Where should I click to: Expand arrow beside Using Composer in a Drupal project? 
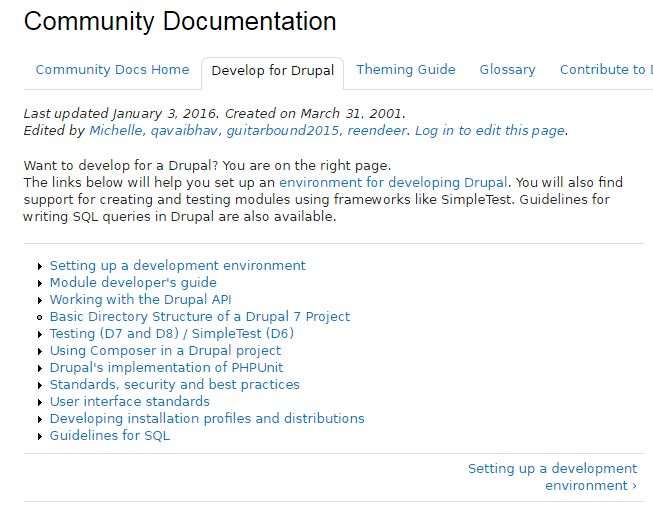tap(40, 351)
